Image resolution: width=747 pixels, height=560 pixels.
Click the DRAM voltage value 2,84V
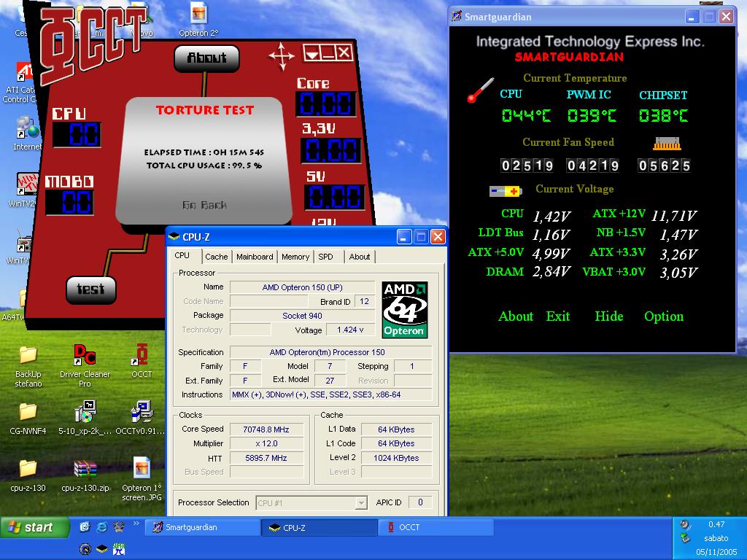[551, 272]
